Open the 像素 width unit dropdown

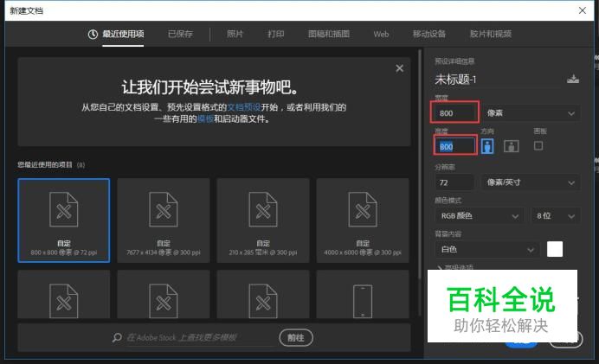[x=531, y=113]
